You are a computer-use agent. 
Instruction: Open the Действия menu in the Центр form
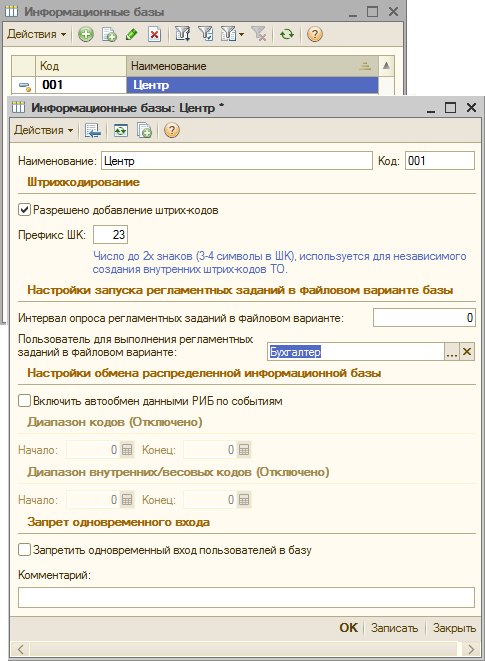[43, 130]
